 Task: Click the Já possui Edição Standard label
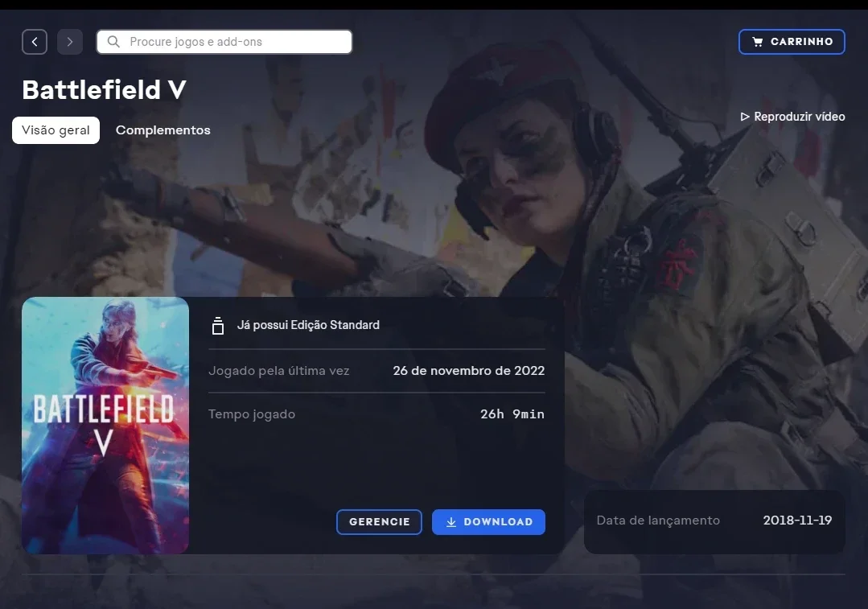pyautogui.click(x=308, y=325)
